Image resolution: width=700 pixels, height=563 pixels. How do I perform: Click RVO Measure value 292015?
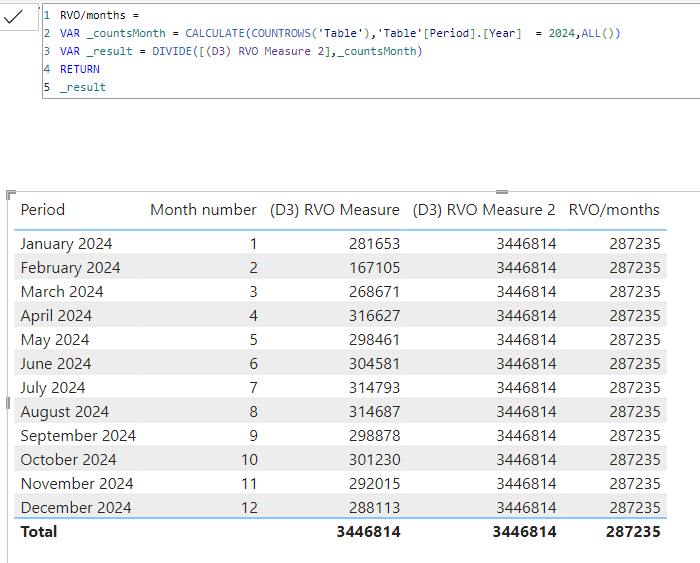point(374,484)
